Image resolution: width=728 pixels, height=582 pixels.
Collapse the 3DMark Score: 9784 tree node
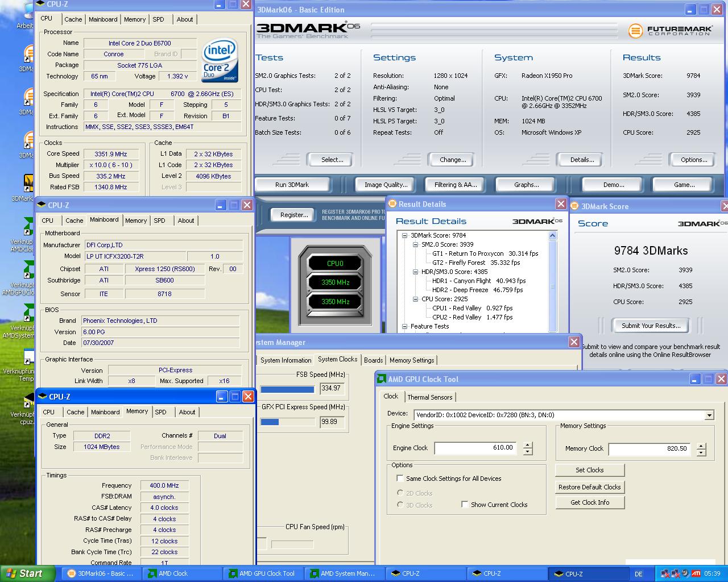404,235
